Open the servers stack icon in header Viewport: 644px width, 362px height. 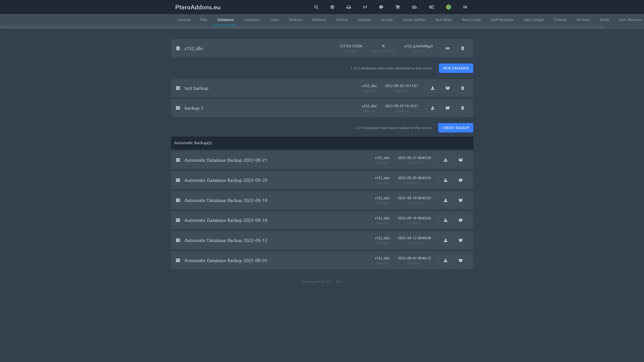pyautogui.click(x=332, y=7)
